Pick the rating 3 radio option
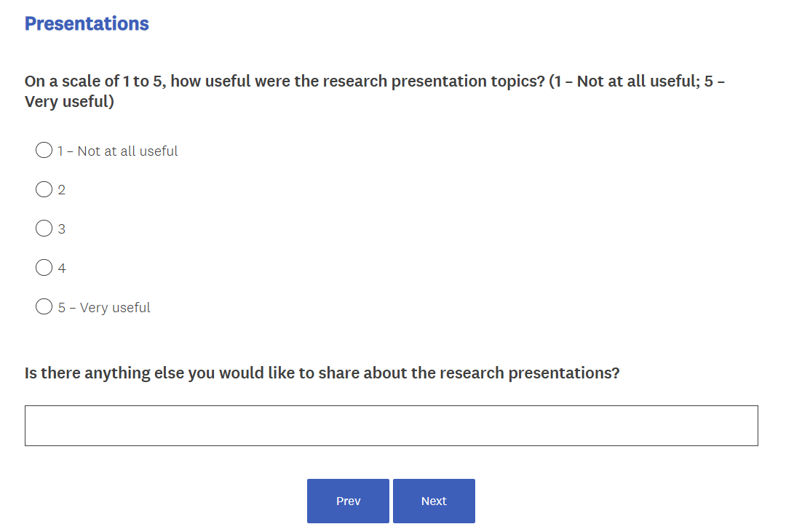The width and height of the screenshot is (794, 532). point(44,229)
